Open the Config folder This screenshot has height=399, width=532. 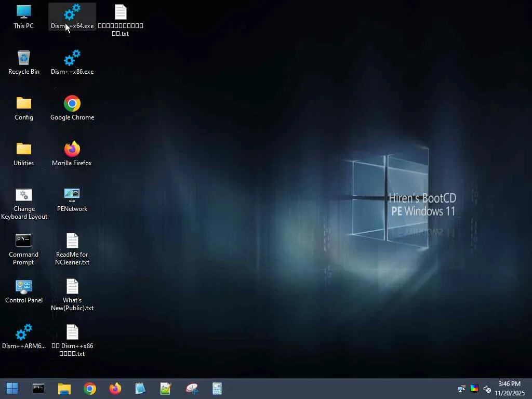click(23, 108)
